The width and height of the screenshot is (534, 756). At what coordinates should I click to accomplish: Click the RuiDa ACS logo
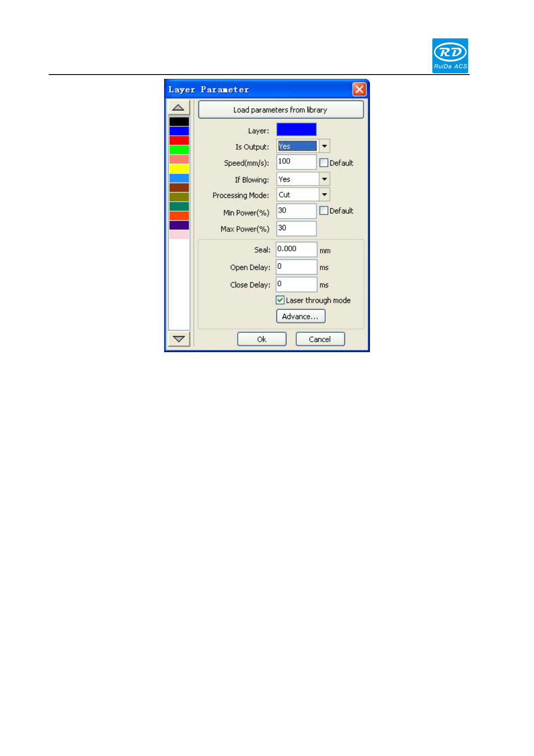[x=450, y=56]
